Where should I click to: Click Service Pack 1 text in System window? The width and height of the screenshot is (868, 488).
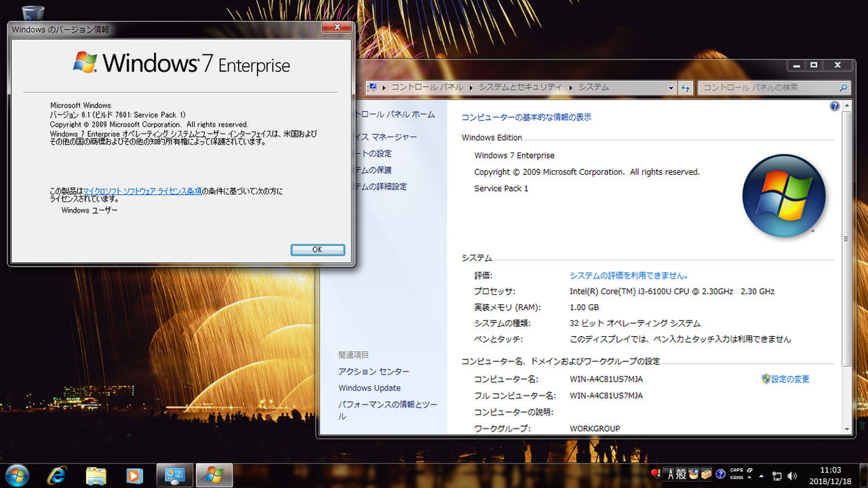pyautogui.click(x=501, y=188)
